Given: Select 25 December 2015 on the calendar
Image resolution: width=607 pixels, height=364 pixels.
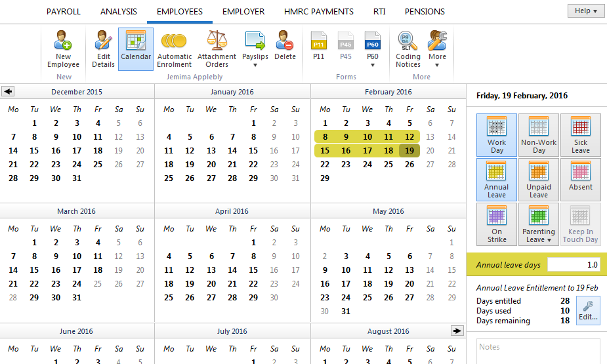Looking at the screenshot, I should 98,165.
